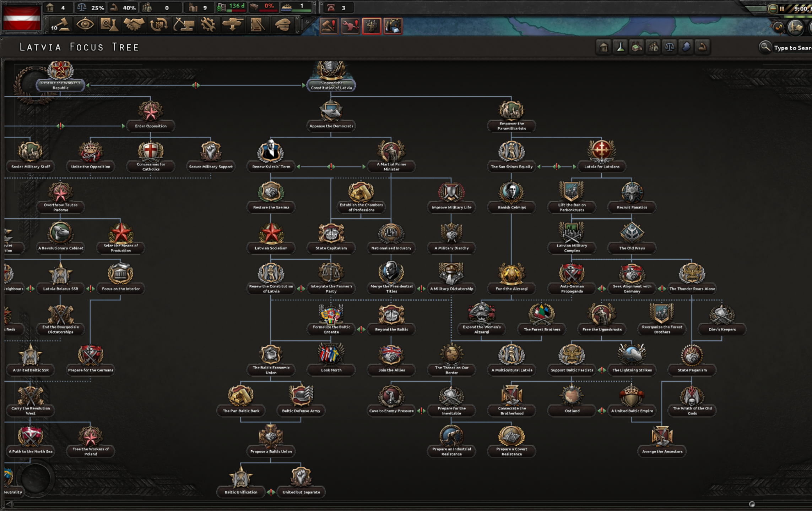Open the Officer Corps cap icon

click(x=283, y=25)
